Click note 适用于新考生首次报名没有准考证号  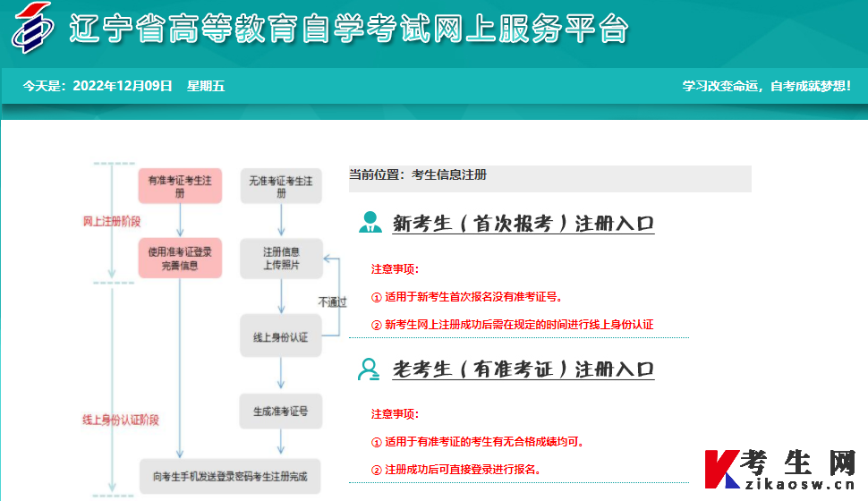point(466,297)
